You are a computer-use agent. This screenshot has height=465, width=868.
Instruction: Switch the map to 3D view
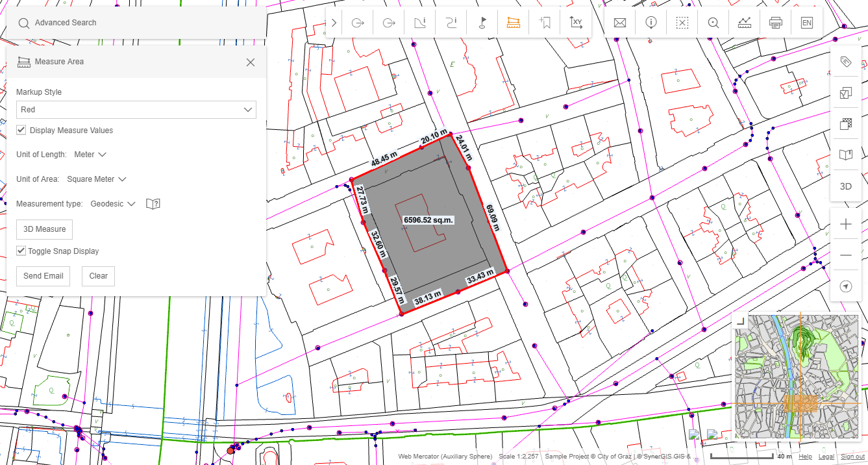tap(845, 186)
